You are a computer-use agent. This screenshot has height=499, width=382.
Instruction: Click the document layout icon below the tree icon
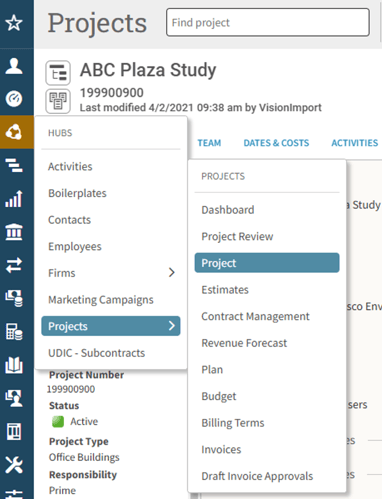coord(58,101)
